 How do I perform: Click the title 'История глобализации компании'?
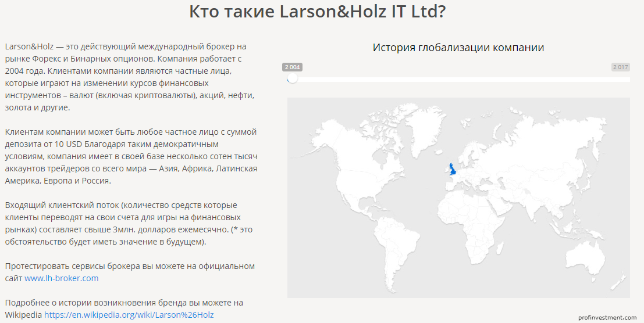coord(458,48)
